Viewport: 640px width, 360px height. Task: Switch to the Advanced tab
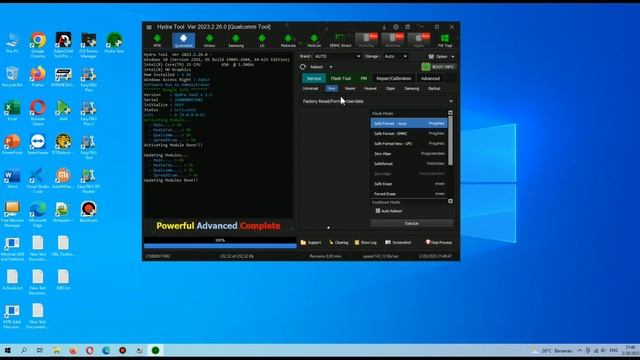[x=430, y=78]
